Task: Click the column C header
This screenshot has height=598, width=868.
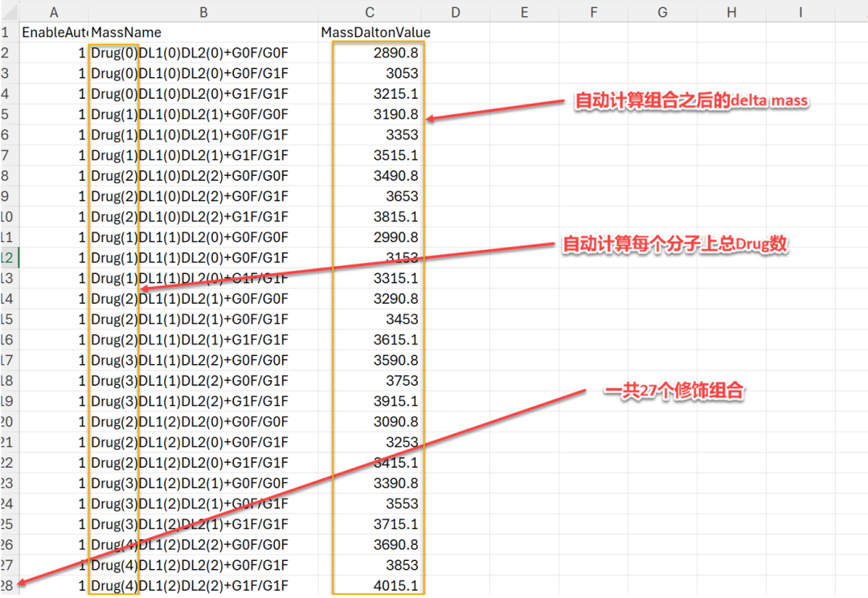Action: coord(369,12)
